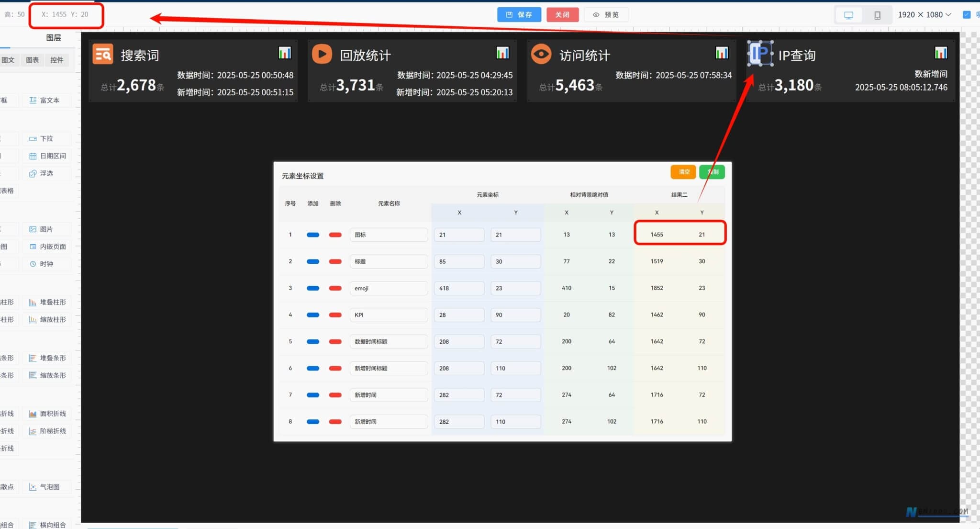Open the bar chart icon on 回放统计 card
980x529 pixels.
coord(502,53)
